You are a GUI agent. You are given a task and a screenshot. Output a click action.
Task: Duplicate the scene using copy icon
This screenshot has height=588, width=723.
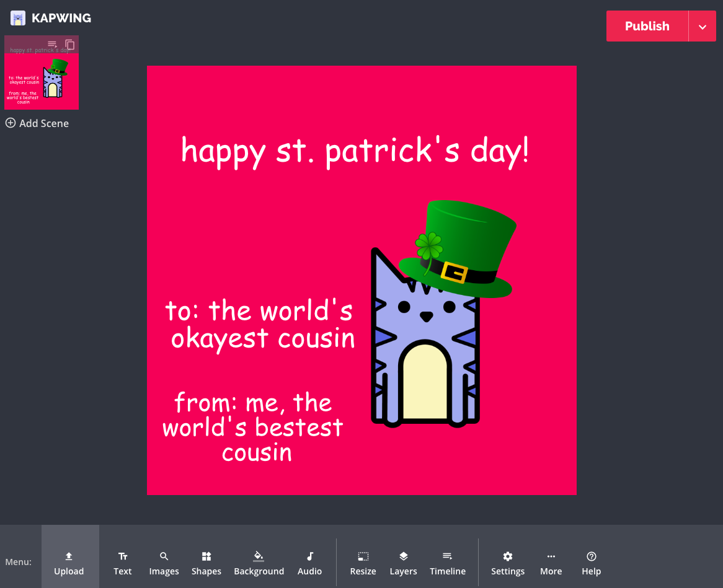tap(70, 45)
